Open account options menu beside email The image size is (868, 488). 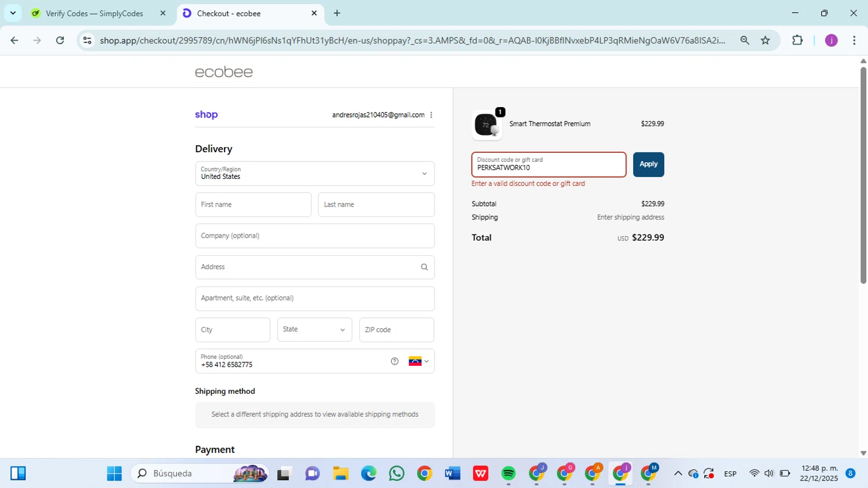431,115
